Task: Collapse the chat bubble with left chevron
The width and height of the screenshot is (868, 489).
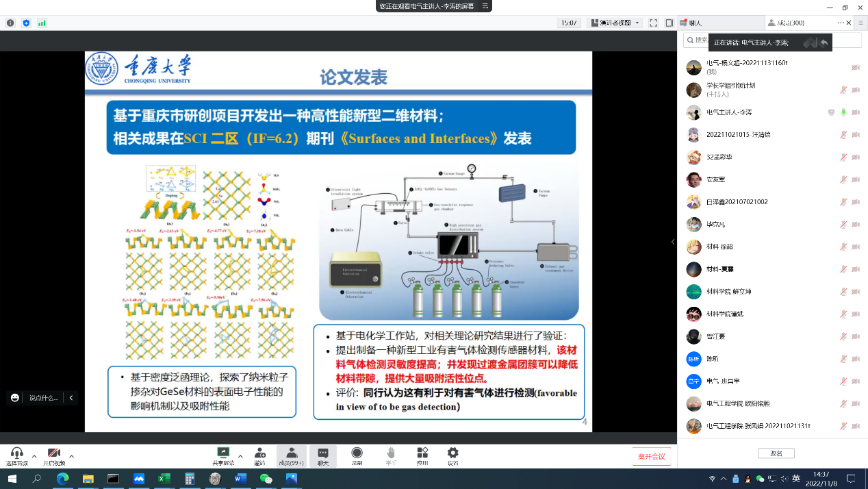Action: pyautogui.click(x=71, y=397)
